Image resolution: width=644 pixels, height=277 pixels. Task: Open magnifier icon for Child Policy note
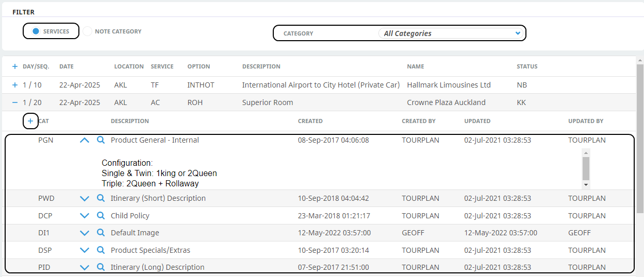(101, 216)
